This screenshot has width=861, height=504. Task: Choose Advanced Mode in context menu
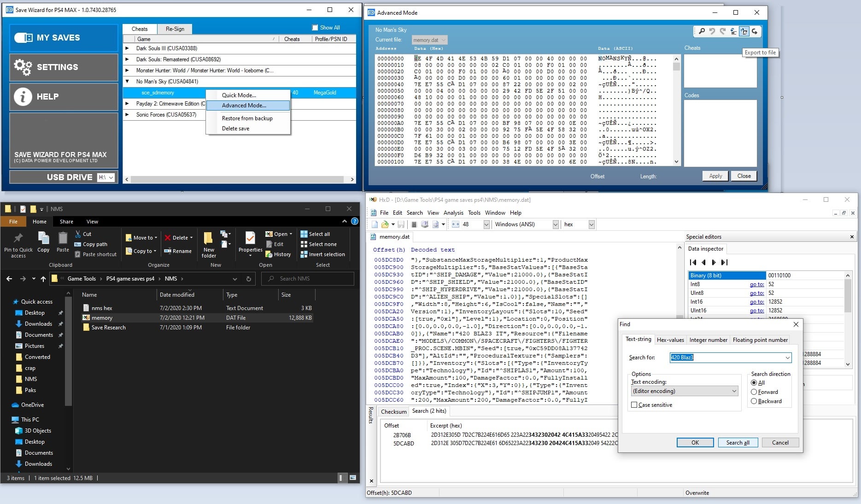pyautogui.click(x=248, y=105)
